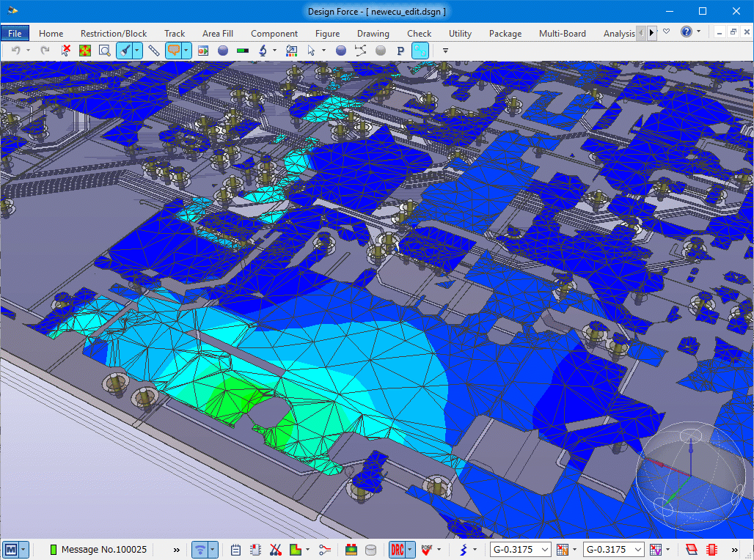The image size is (754, 560).
Task: Open the Area Fill ribbon tab
Action: [218, 33]
